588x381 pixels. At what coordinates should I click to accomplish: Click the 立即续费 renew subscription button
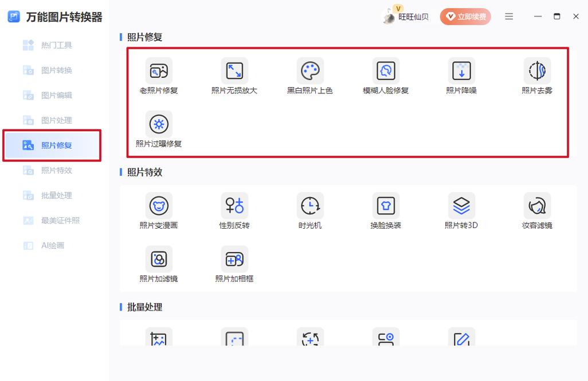[465, 16]
